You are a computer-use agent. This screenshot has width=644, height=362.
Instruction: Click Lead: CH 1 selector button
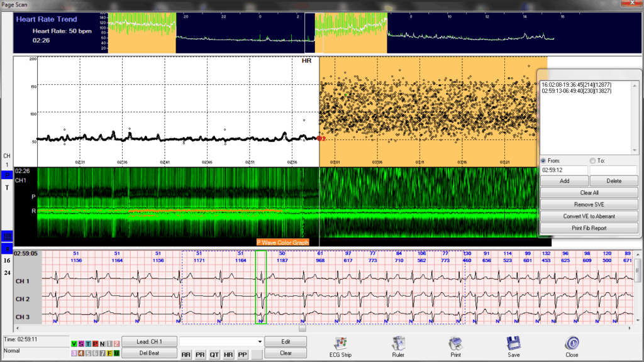point(150,341)
